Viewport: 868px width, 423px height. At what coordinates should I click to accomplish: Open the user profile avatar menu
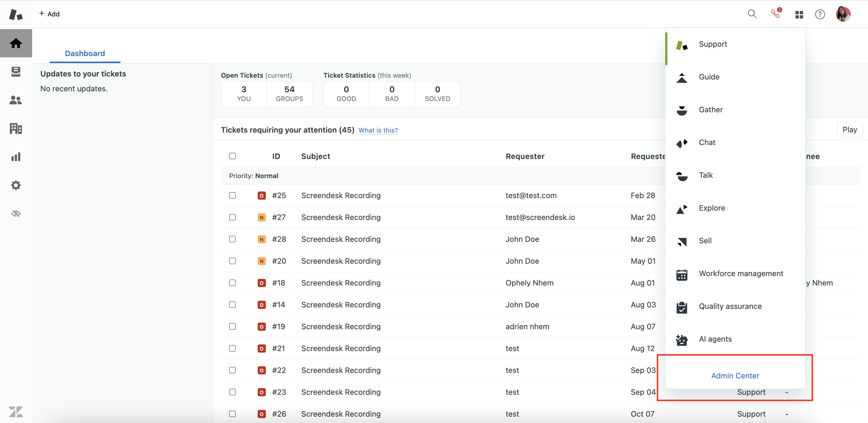(843, 14)
